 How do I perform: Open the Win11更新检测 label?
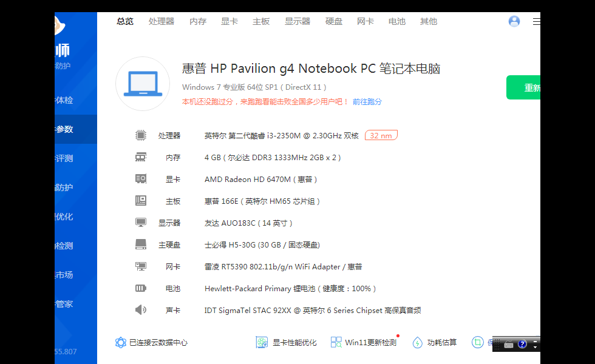(371, 343)
